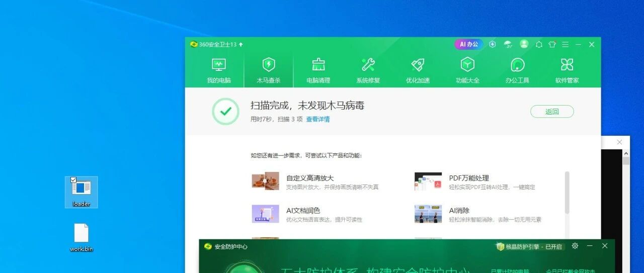
Task: Click 优化文档语言表达，提升可读性 description
Action: 324,220
